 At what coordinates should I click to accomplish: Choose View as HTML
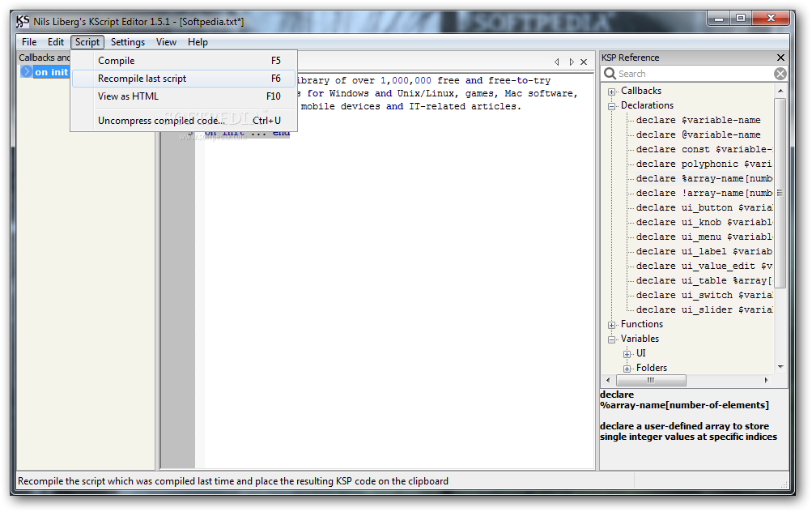184,96
